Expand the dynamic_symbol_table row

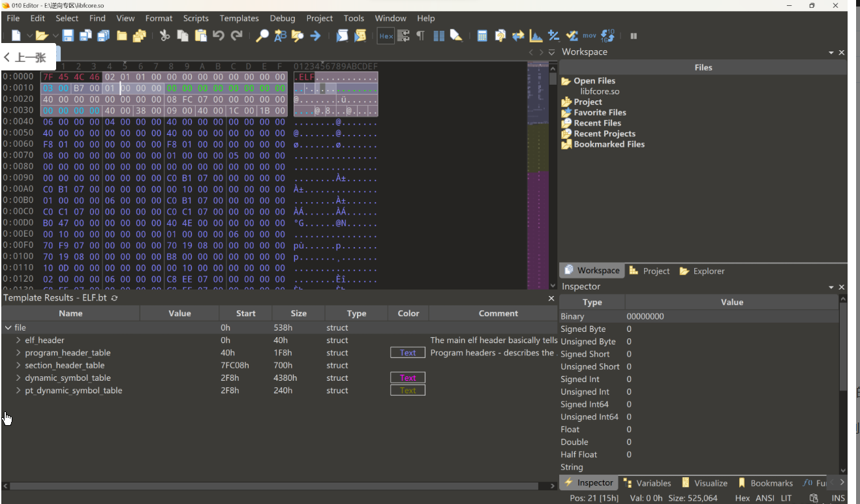[18, 378]
